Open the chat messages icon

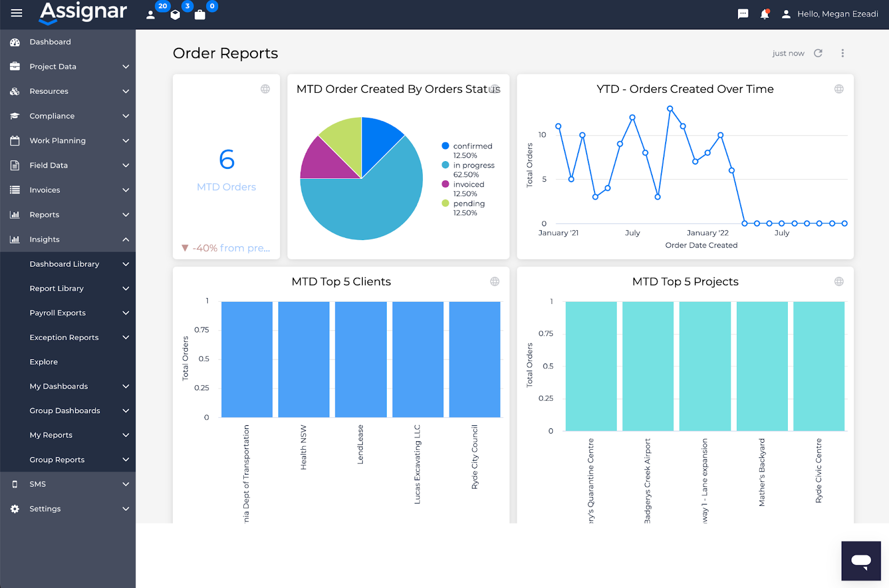743,14
